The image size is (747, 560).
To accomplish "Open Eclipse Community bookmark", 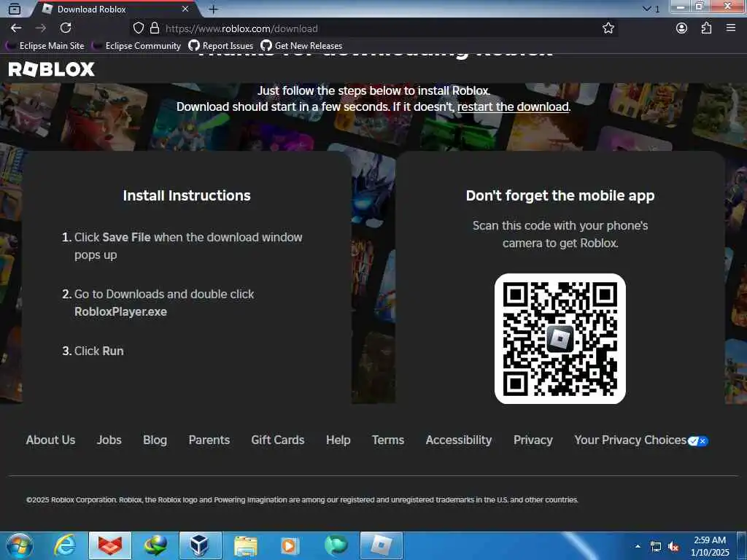I will (136, 46).
